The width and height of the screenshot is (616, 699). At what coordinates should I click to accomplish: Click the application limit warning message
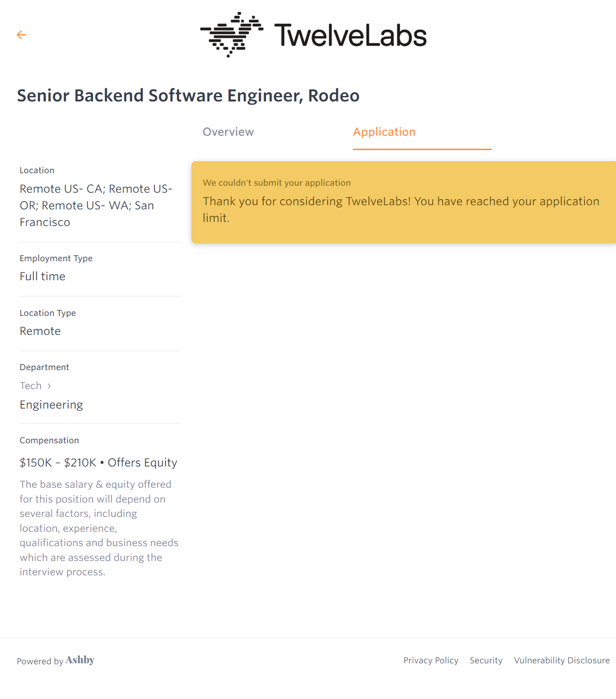(x=400, y=209)
